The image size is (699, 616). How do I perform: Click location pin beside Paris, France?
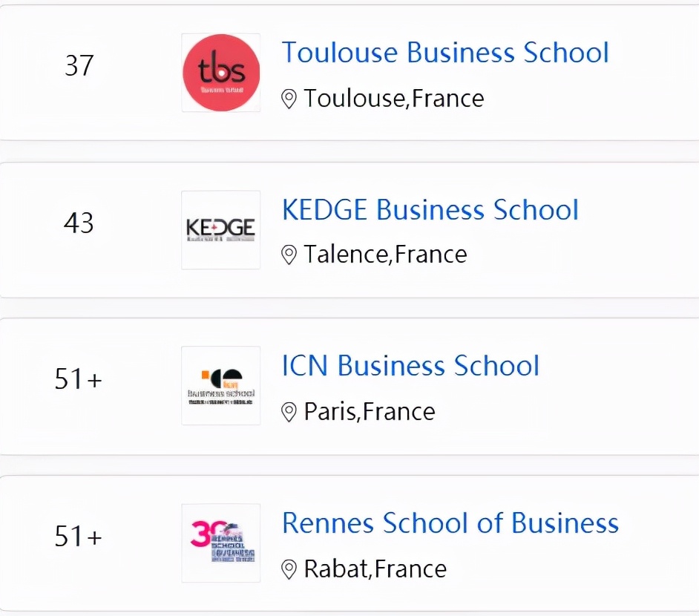click(289, 413)
